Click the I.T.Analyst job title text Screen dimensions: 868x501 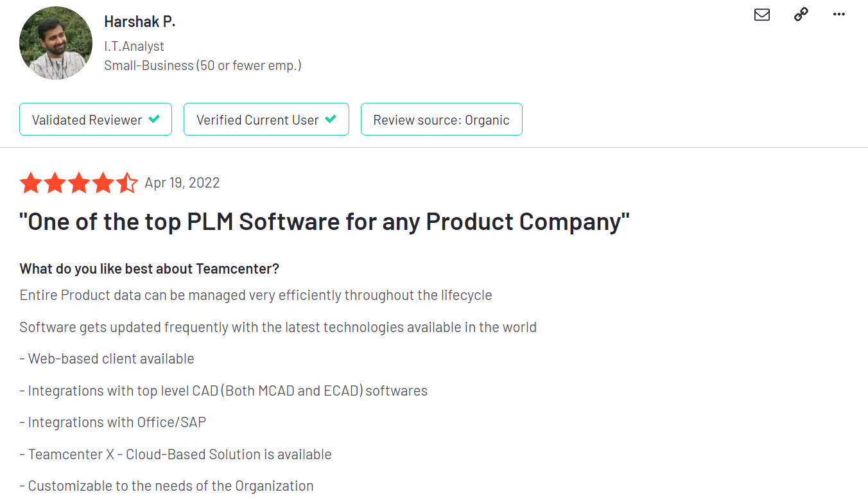tap(134, 46)
